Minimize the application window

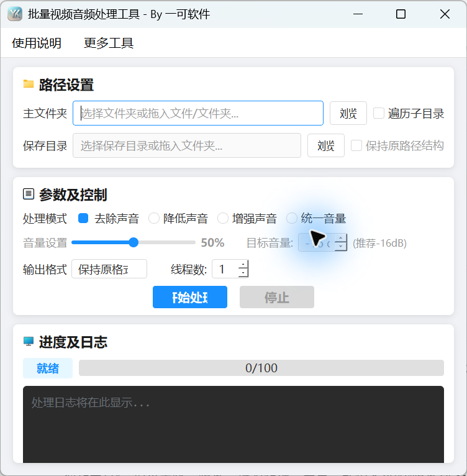(x=358, y=14)
